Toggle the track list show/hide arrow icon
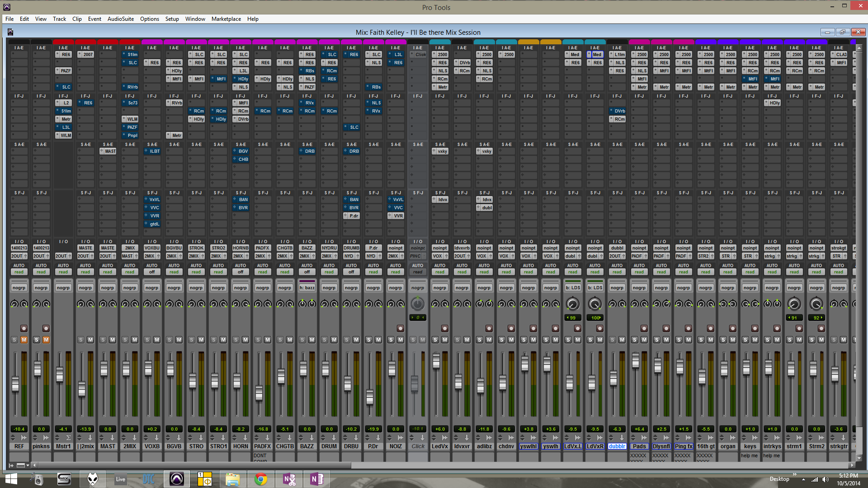This screenshot has width=868, height=488. click(x=11, y=465)
